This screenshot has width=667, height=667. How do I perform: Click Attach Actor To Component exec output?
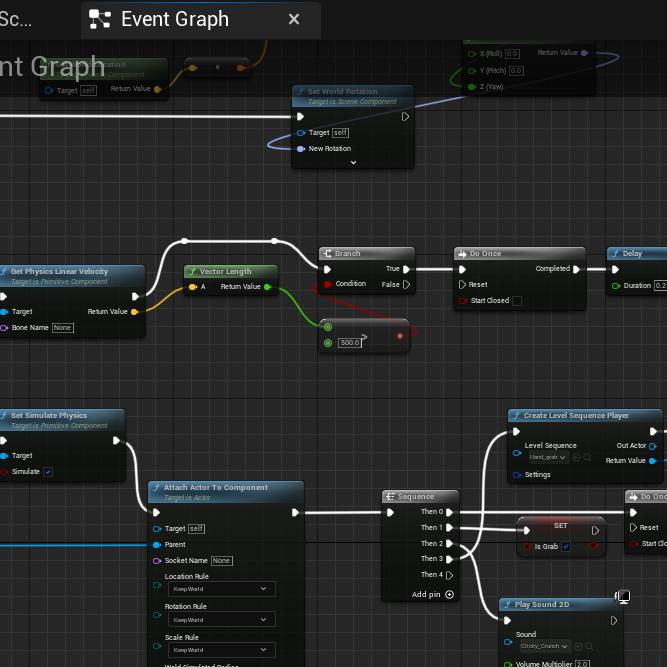pyautogui.click(x=295, y=513)
